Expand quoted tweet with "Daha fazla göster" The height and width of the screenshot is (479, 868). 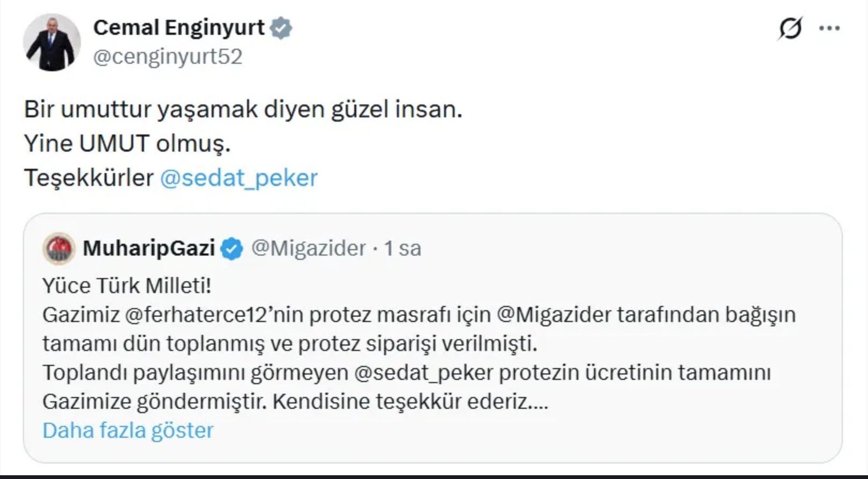(x=128, y=430)
